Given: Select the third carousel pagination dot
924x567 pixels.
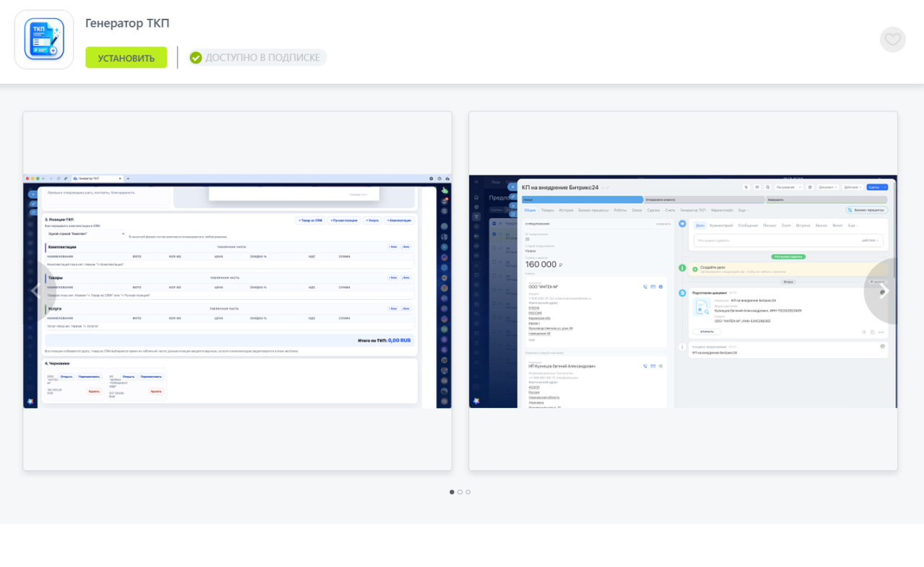Looking at the screenshot, I should 468,492.
